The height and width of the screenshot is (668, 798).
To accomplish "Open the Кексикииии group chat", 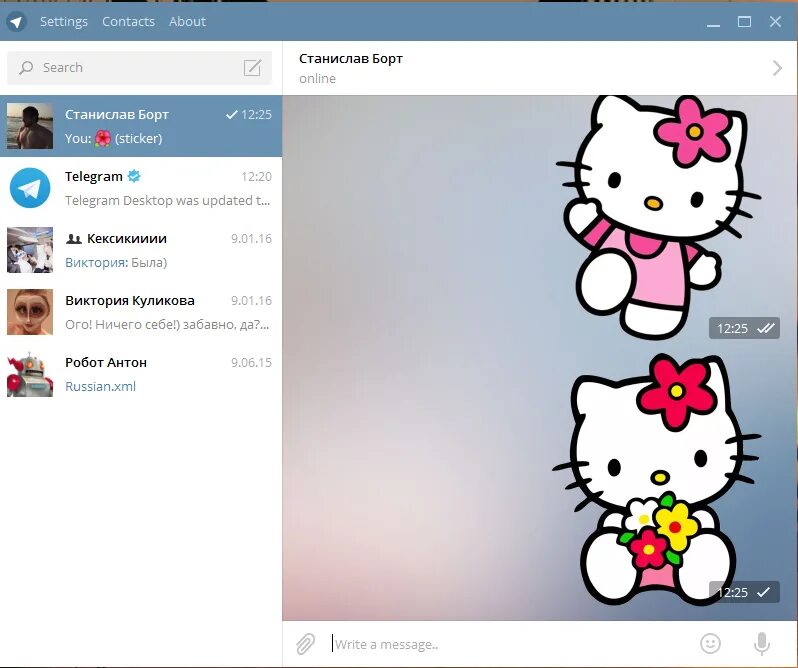I will click(x=141, y=250).
